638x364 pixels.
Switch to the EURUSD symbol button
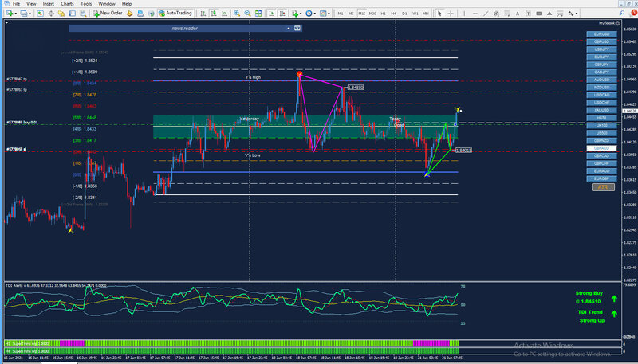point(601,34)
